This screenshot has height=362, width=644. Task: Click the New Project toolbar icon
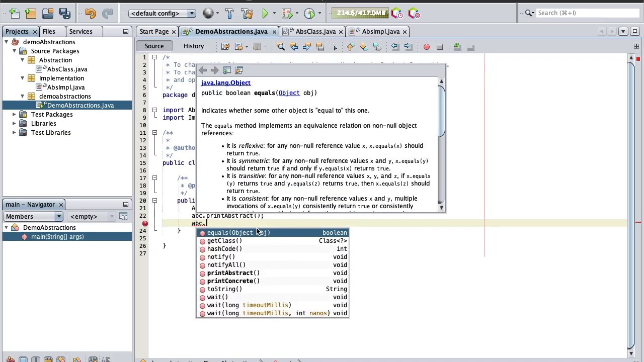(31, 14)
